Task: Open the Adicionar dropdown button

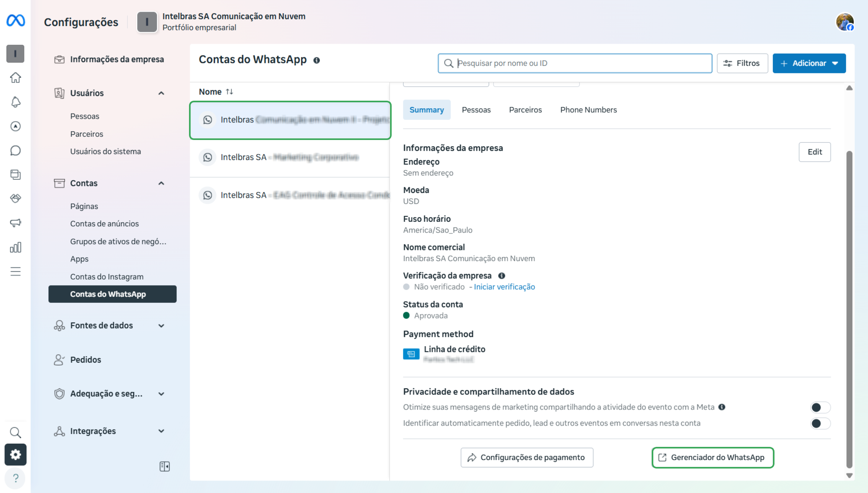Action: [809, 63]
